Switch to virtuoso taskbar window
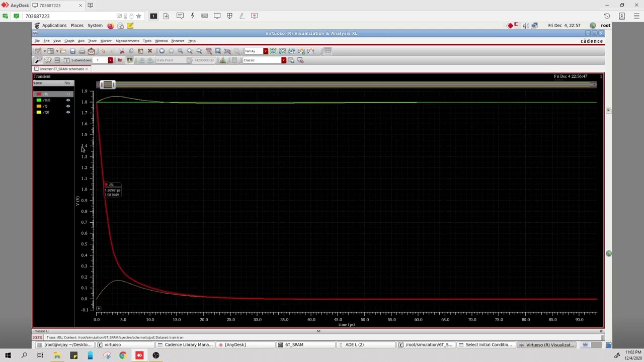Screen dimensions: 644x362 125,345
